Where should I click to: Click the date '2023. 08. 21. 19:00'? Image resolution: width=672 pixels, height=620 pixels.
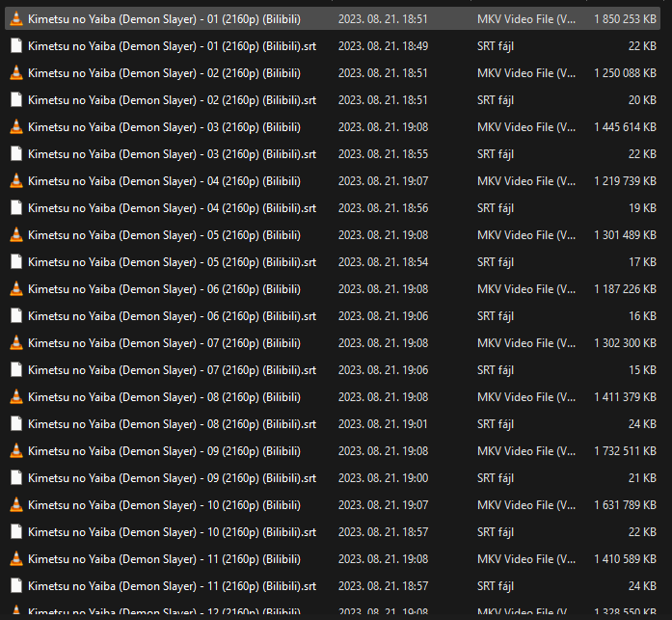pos(383,477)
